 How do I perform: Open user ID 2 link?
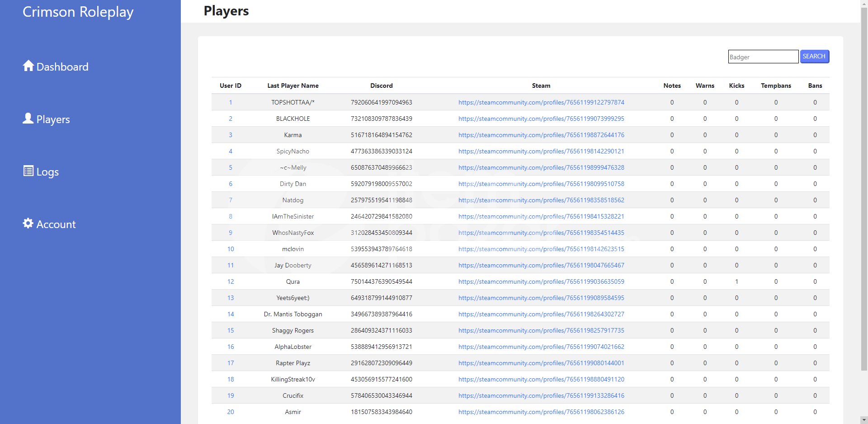click(231, 119)
